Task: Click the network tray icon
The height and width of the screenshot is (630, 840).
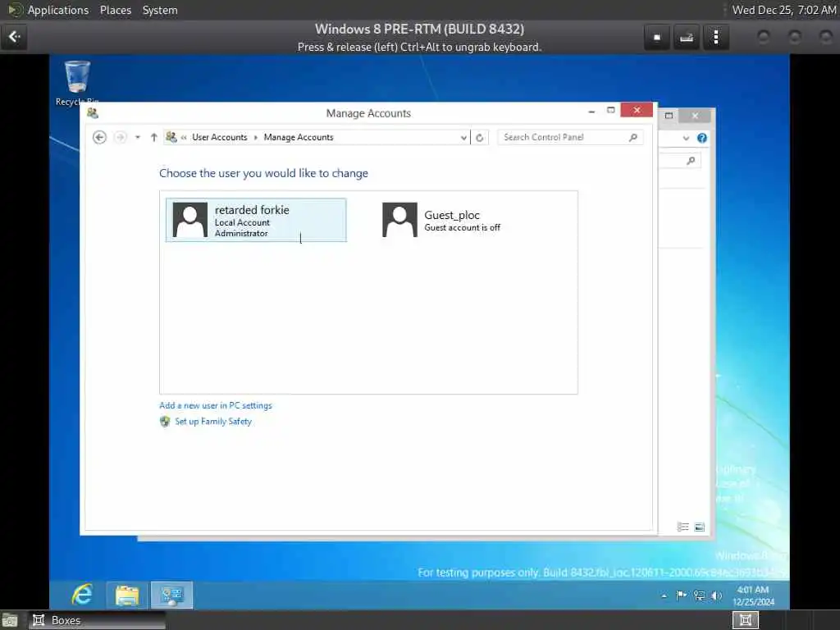Action: (699, 596)
